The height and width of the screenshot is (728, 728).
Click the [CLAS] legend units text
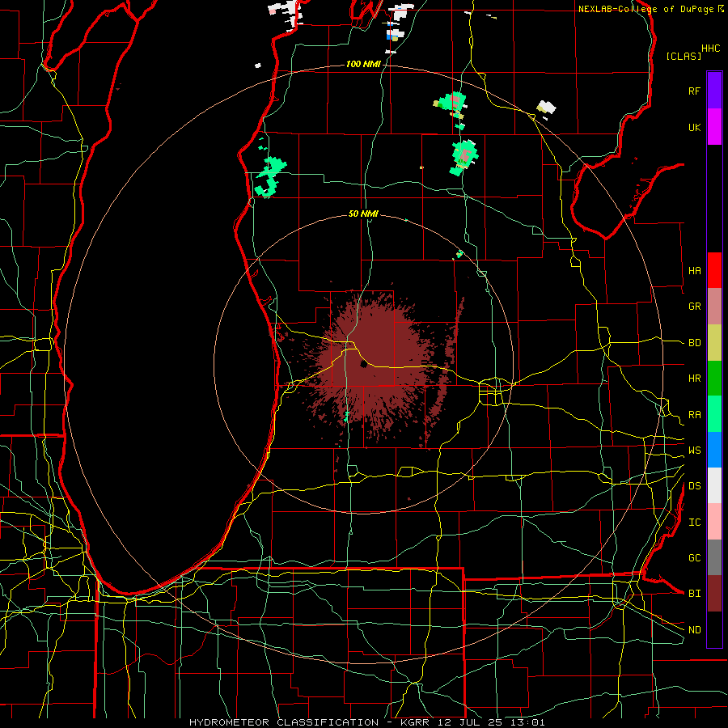[x=684, y=56]
